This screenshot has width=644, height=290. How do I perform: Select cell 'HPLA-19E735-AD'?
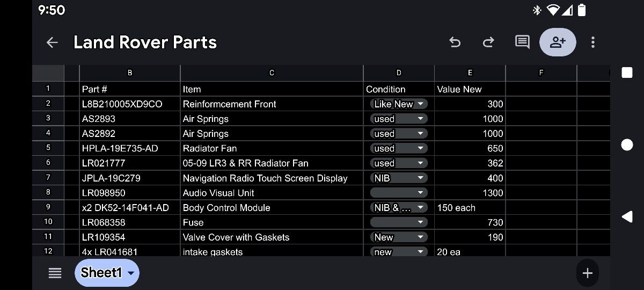click(130, 148)
